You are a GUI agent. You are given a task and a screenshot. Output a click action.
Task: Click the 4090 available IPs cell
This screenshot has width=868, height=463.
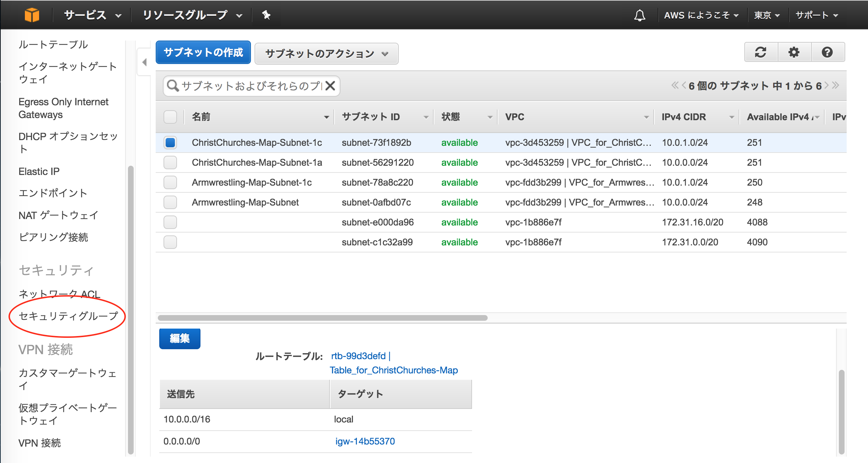[x=757, y=242]
